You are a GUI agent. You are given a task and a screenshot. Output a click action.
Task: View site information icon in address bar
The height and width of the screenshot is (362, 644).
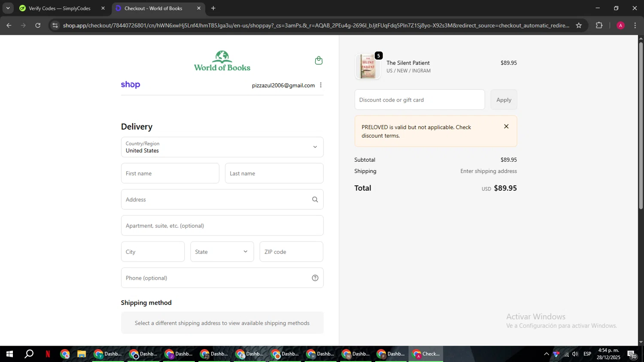click(x=55, y=25)
